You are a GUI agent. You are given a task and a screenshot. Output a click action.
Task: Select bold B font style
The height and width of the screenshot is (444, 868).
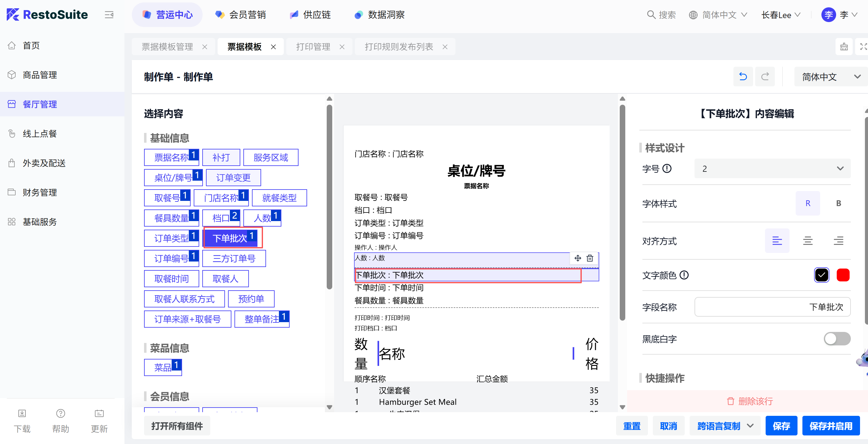pos(838,203)
